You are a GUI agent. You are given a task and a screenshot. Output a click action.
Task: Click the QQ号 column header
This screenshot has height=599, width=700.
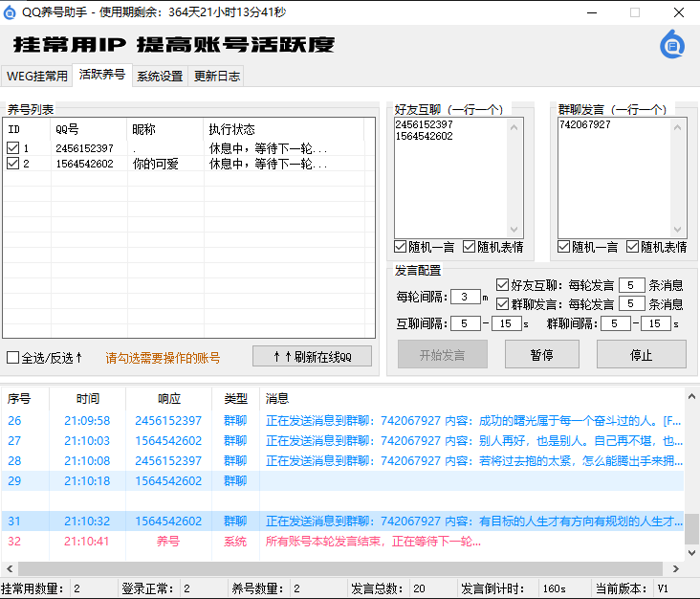point(88,129)
